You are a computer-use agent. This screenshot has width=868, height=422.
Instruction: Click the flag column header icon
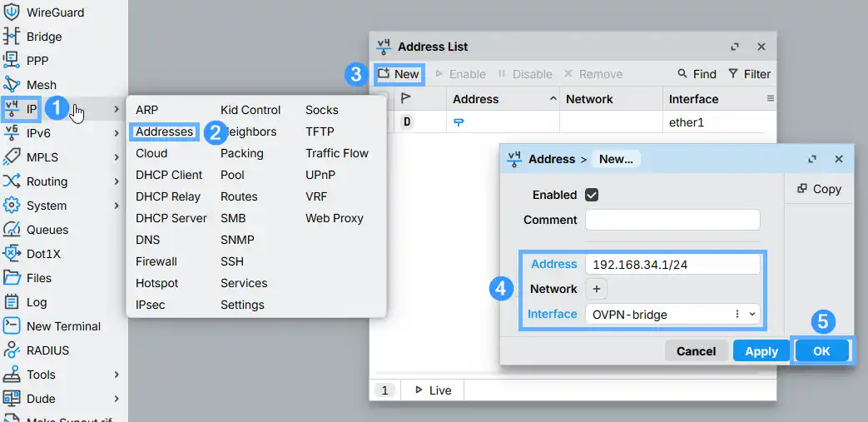pyautogui.click(x=406, y=99)
